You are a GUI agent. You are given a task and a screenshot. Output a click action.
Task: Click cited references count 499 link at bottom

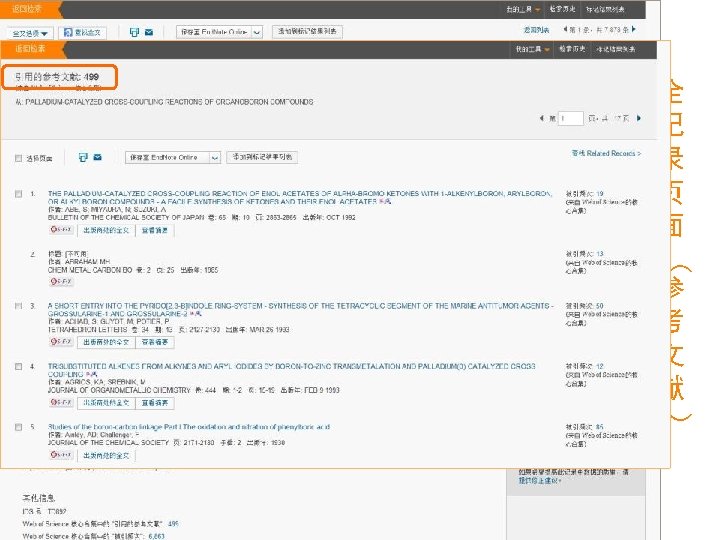[x=173, y=524]
